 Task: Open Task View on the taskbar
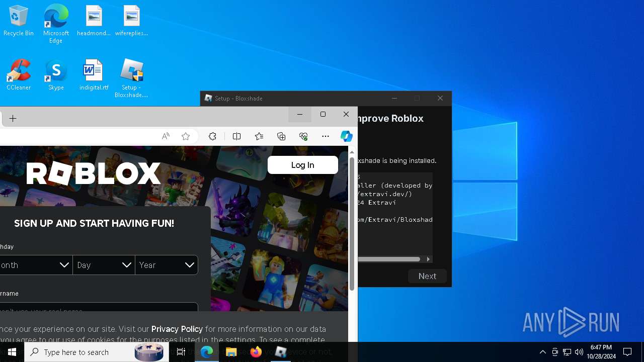tap(181, 352)
